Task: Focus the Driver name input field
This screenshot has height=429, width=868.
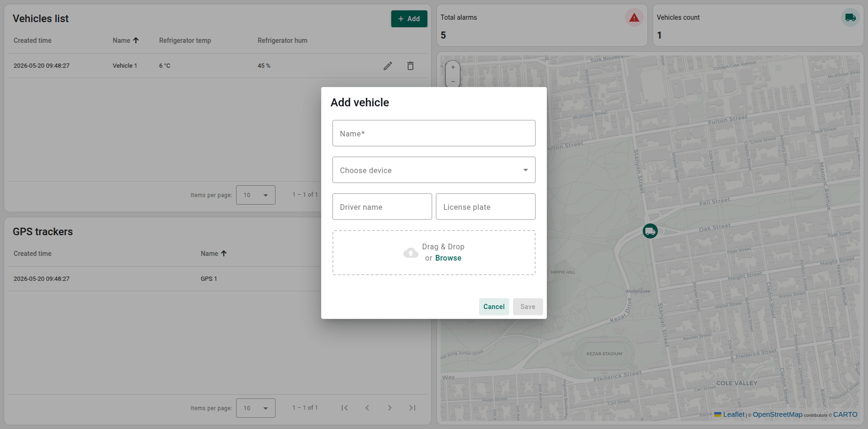Action: [x=382, y=207]
